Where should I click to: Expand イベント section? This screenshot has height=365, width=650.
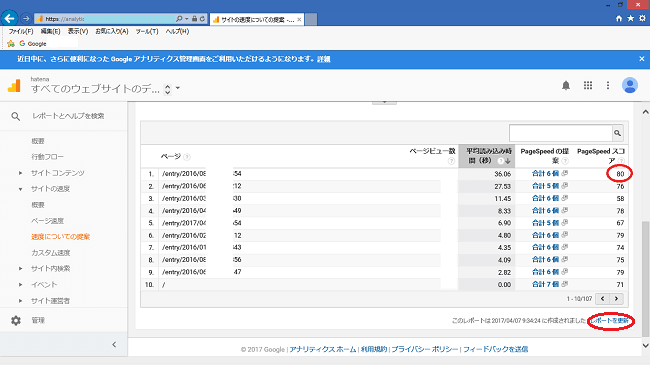tap(20, 285)
